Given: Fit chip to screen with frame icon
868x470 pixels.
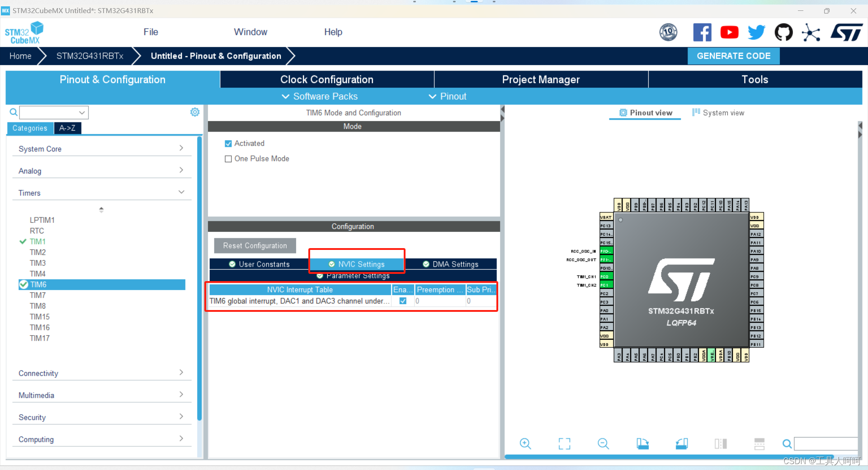Looking at the screenshot, I should (x=564, y=444).
